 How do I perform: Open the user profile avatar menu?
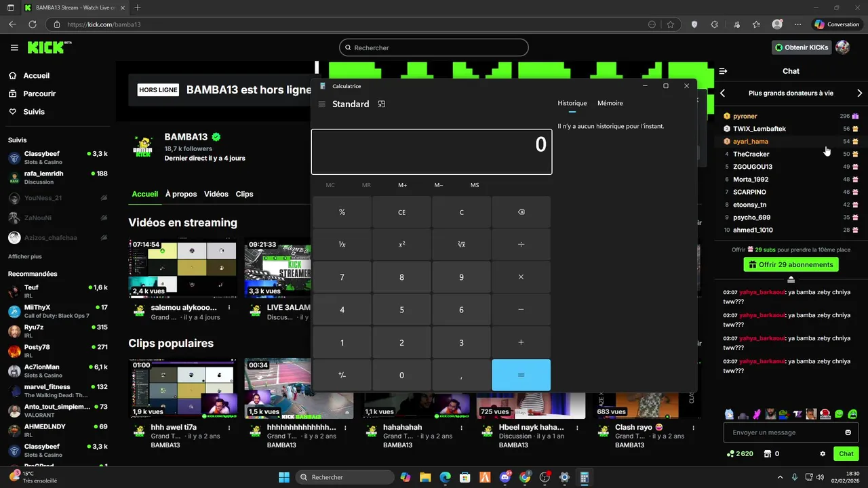[843, 47]
